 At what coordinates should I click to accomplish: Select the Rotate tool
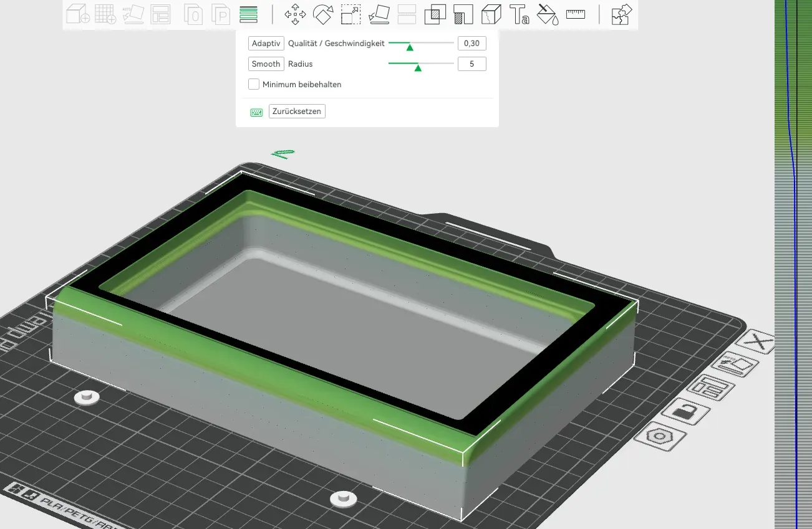[x=323, y=14]
